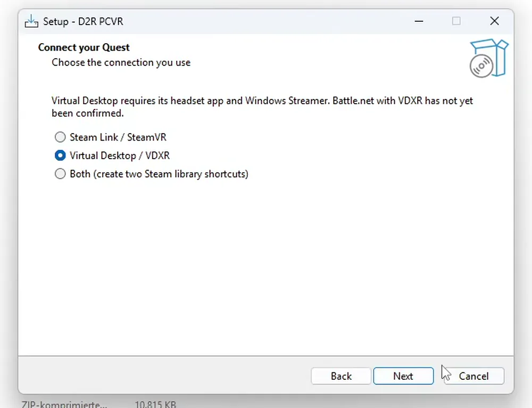The image size is (532, 408).
Task: Go Back to the previous setup page
Action: point(341,376)
